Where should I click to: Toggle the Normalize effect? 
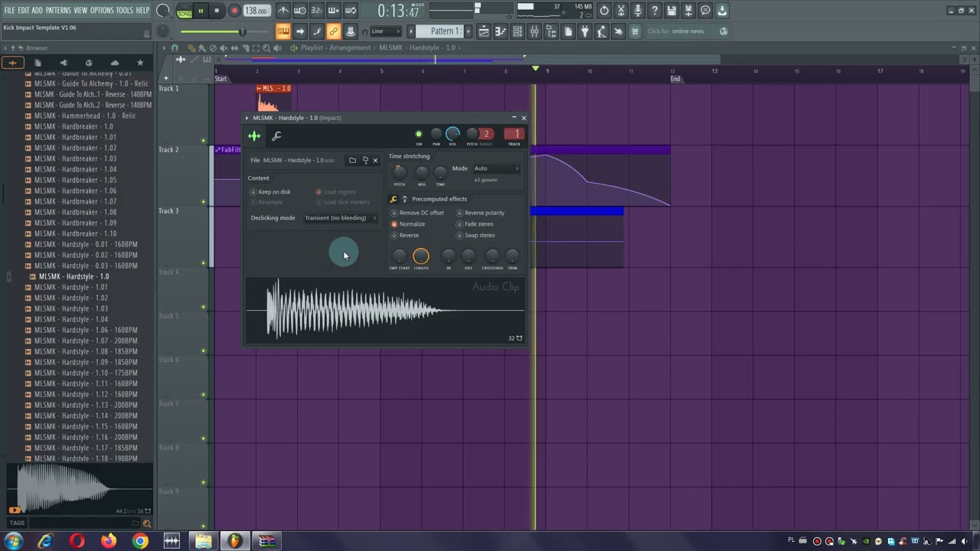click(x=409, y=224)
